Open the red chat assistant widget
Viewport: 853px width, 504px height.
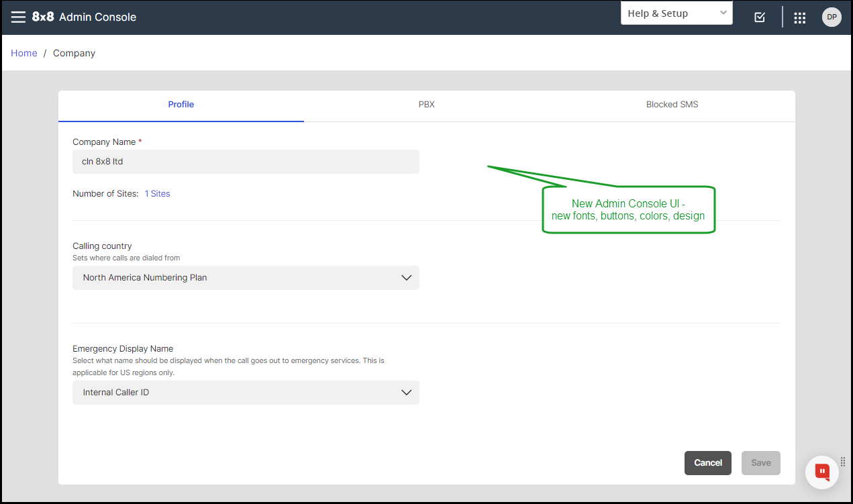point(822,472)
